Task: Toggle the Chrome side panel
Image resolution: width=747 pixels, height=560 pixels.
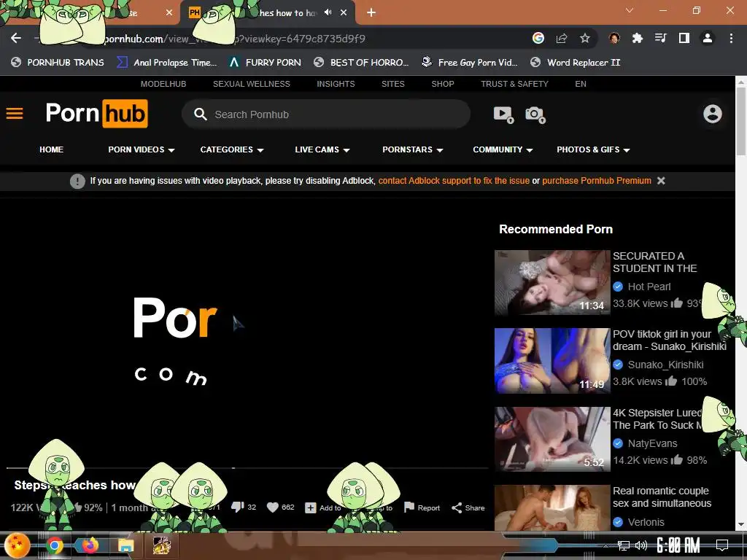Action: tap(684, 38)
